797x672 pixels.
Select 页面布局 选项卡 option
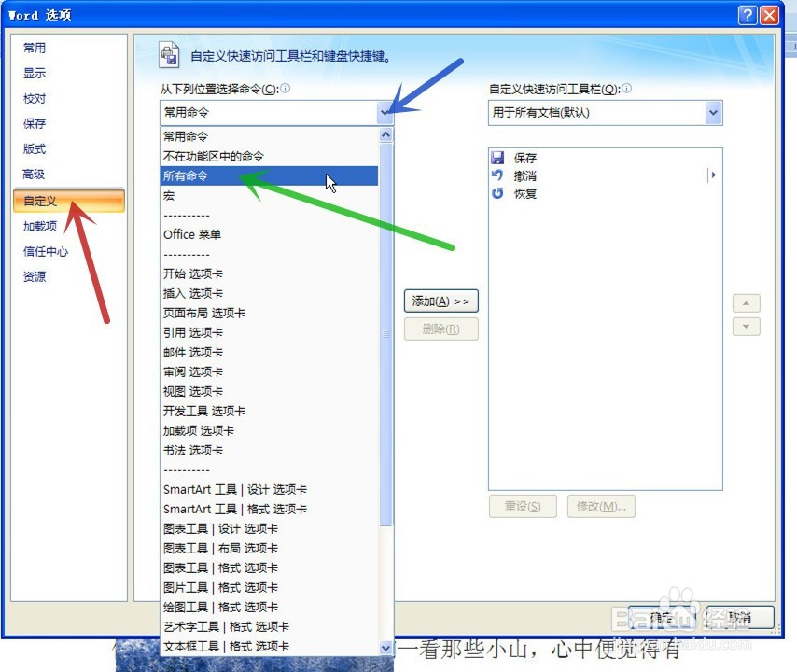point(269,313)
